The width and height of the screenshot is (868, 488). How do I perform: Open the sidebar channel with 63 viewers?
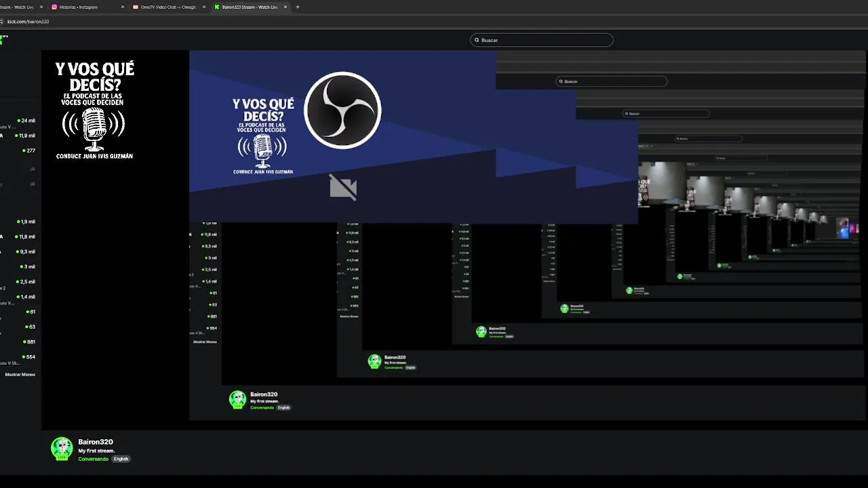[18, 327]
